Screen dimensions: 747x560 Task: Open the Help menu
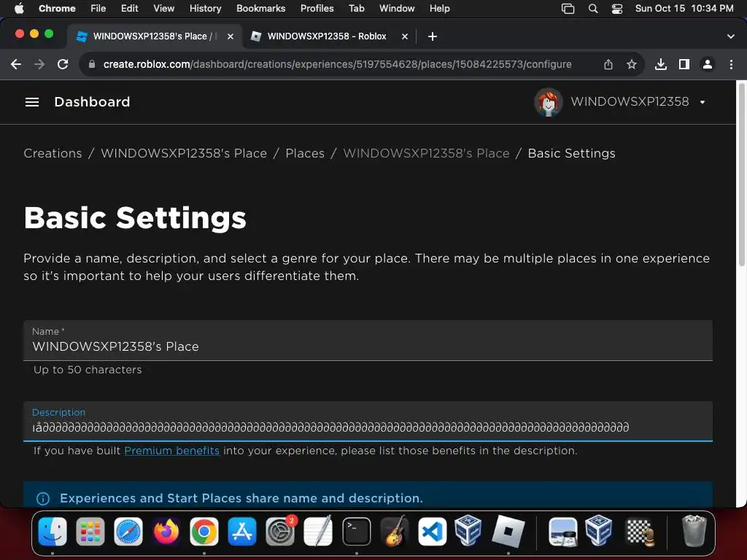point(439,9)
